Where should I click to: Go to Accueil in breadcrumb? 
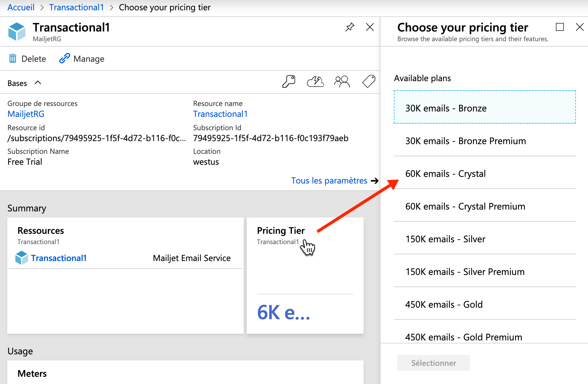21,7
